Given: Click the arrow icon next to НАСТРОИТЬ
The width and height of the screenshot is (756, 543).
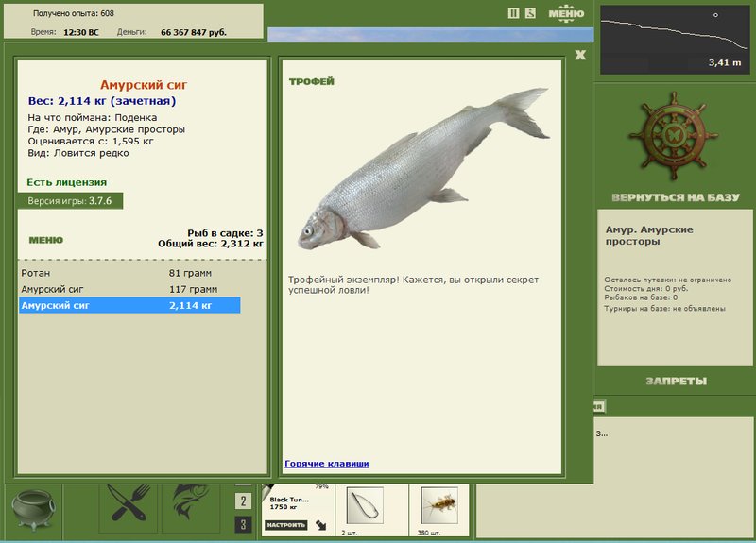Looking at the screenshot, I should tap(321, 525).
